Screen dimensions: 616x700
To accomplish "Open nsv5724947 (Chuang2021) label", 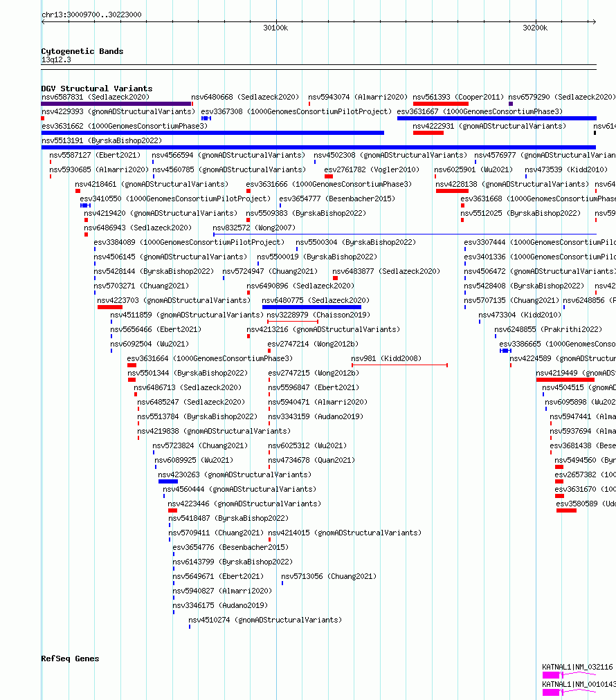I will pyautogui.click(x=270, y=271).
